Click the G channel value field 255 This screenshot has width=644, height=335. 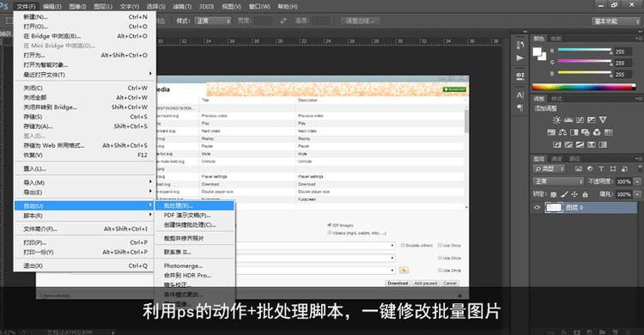tap(623, 63)
